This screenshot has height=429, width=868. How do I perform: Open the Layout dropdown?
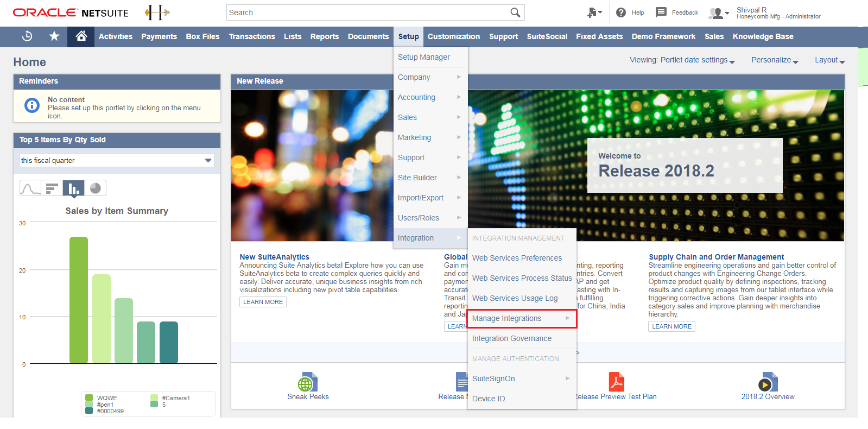click(830, 60)
